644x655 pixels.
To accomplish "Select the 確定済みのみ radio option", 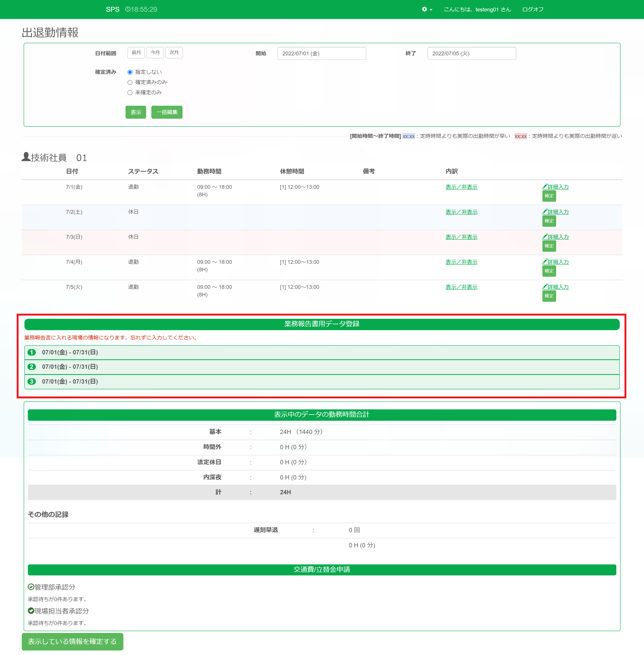I will click(x=130, y=82).
